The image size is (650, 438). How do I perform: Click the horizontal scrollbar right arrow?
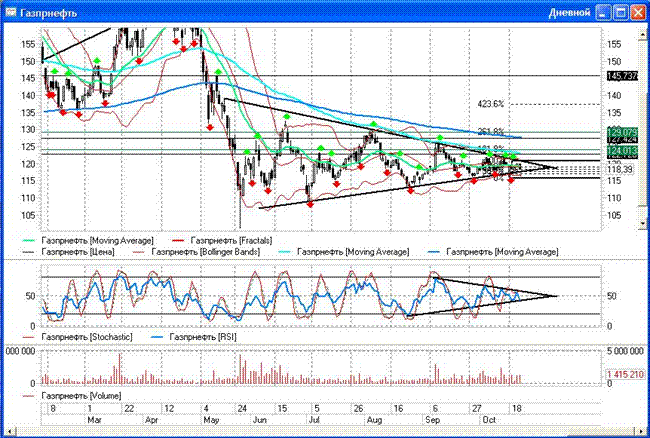642,431
